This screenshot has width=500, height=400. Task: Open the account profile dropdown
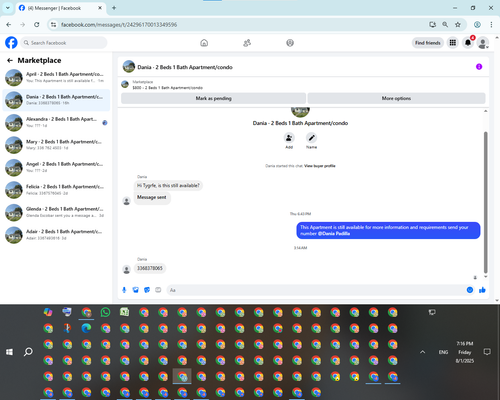(483, 43)
